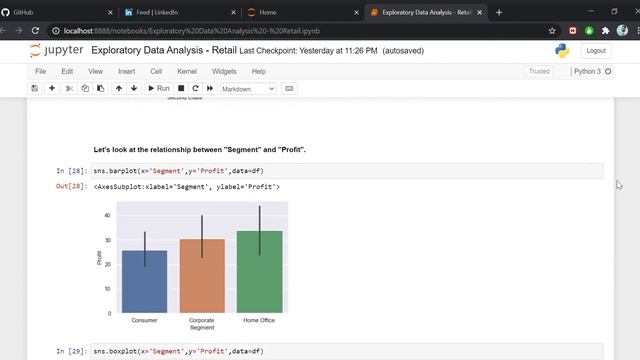This screenshot has height=360, width=640.
Task: Click the red browser extension icon
Action: click(x=573, y=31)
